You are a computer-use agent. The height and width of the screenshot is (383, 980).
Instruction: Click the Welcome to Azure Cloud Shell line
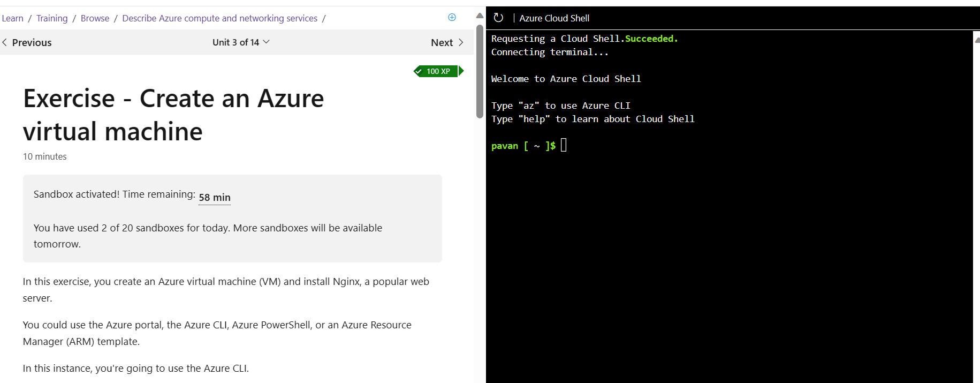tap(566, 79)
